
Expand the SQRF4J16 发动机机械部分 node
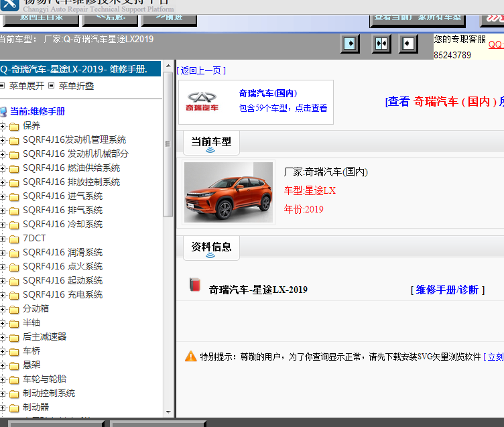coord(3,155)
